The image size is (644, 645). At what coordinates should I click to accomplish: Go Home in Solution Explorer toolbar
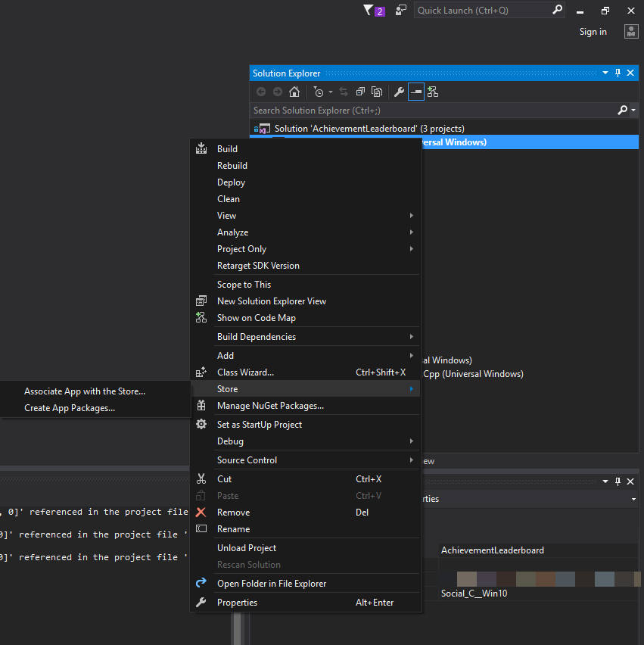[294, 92]
